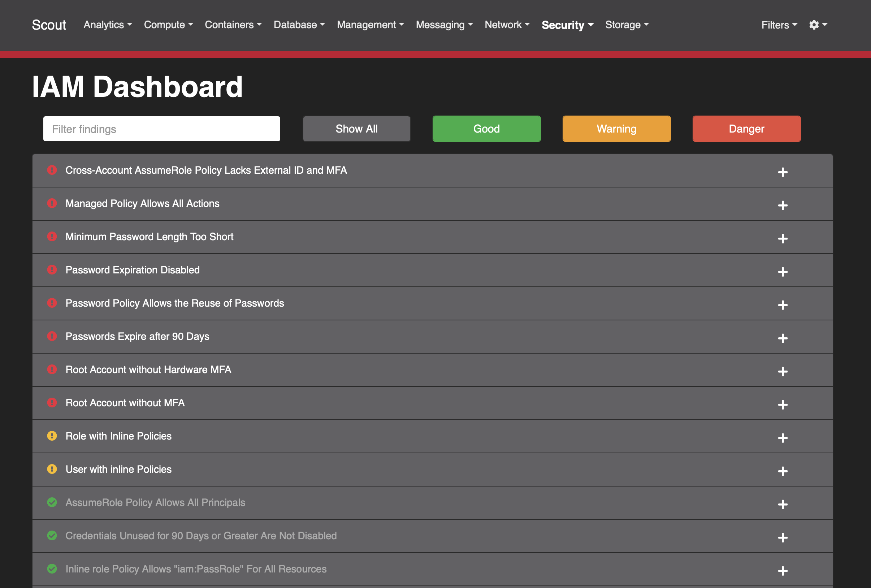This screenshot has height=588, width=871.
Task: Click green check beside Credentials Unused for 90 Days
Action: (52, 536)
